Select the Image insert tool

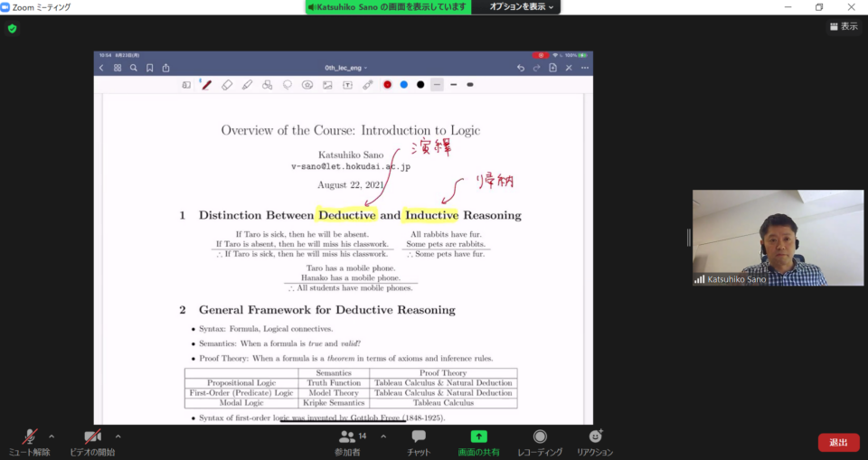[x=327, y=85]
